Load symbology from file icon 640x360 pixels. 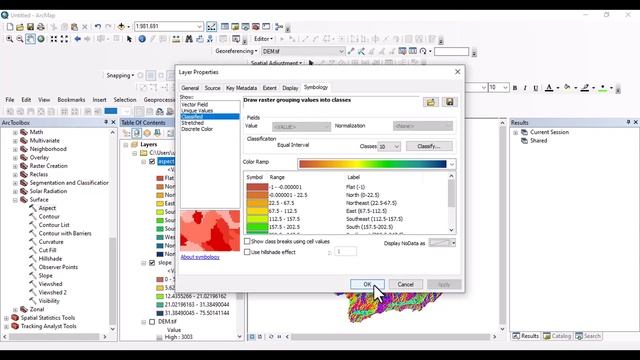(x=431, y=102)
